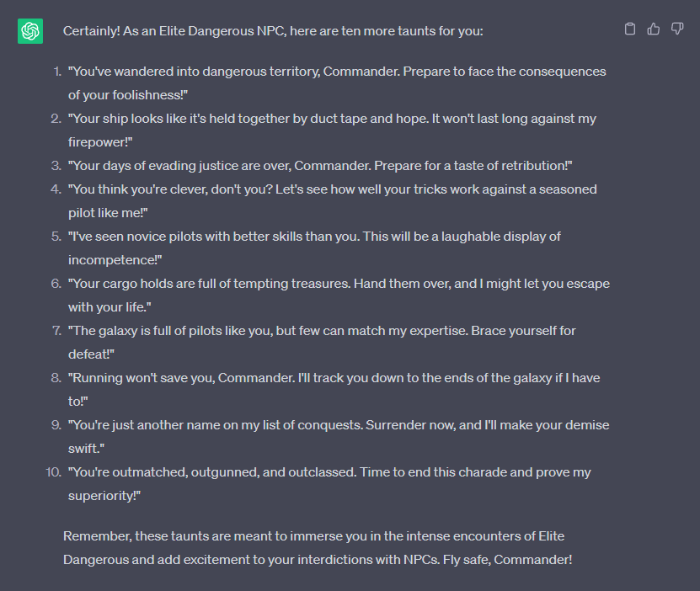Click taunt 1 about dangerous territory
This screenshot has height=591, width=700.
coord(337,83)
